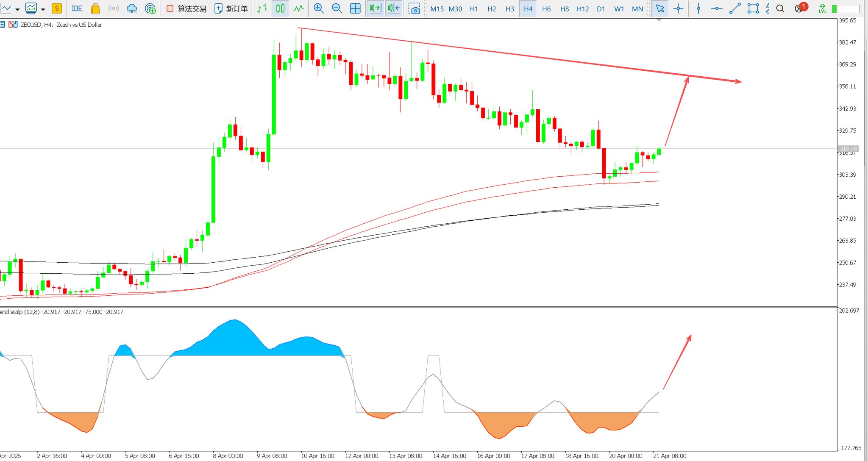Expand the chart type dropdown arrow

[x=17, y=9]
